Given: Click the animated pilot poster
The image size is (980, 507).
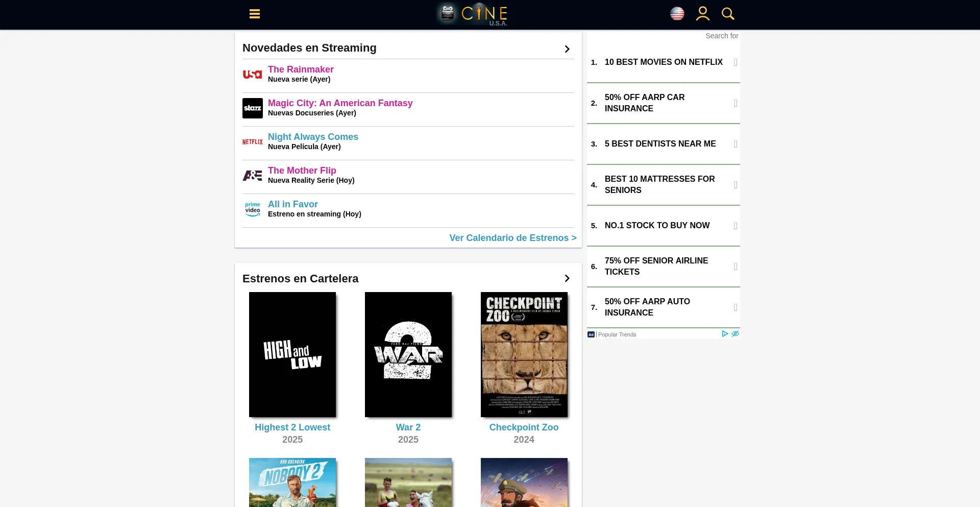Looking at the screenshot, I should click(524, 482).
